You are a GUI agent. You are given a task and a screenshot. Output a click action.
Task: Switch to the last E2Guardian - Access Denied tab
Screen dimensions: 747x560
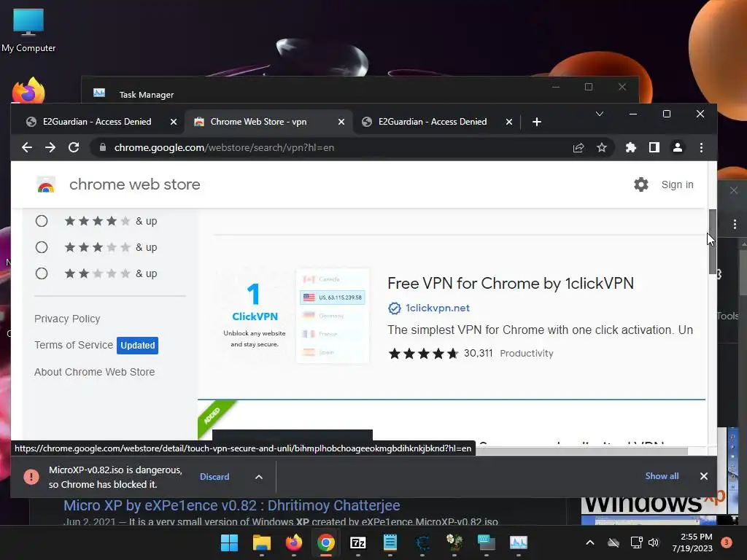pos(433,122)
